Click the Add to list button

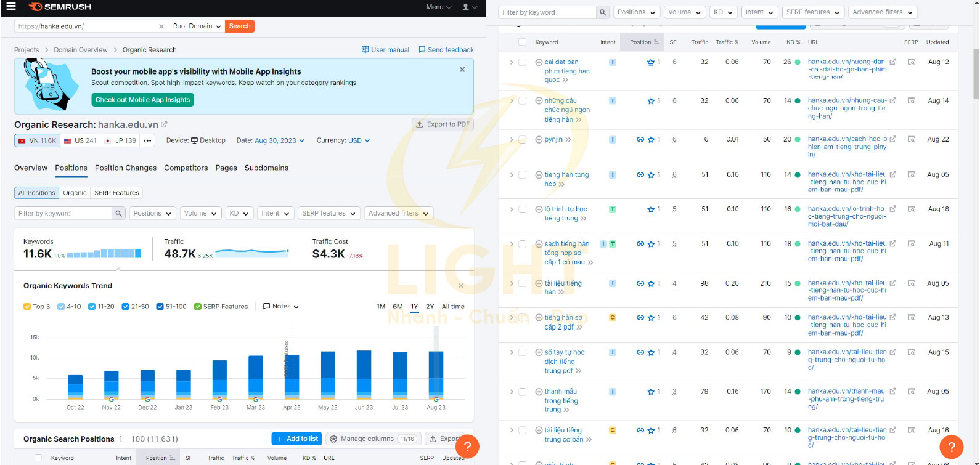click(x=296, y=439)
